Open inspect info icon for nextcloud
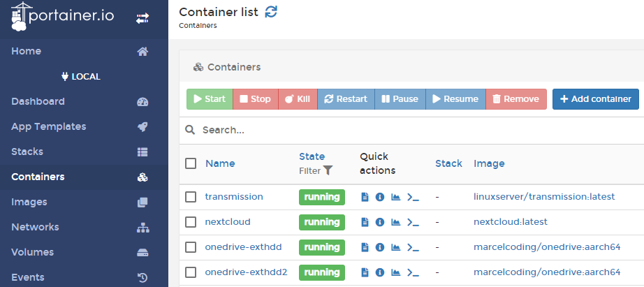644x287 pixels. (x=380, y=222)
